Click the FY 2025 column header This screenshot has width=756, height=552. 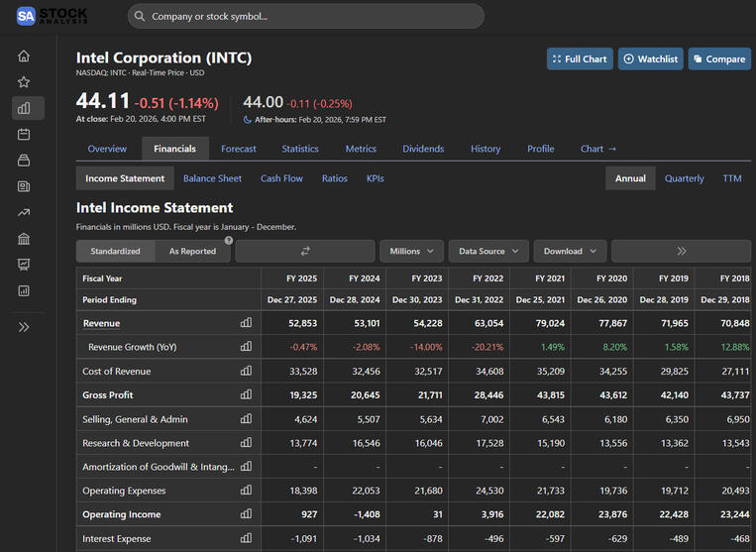point(302,278)
